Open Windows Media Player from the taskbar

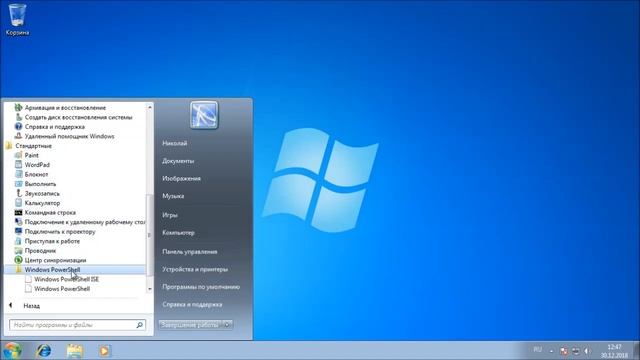104,350
